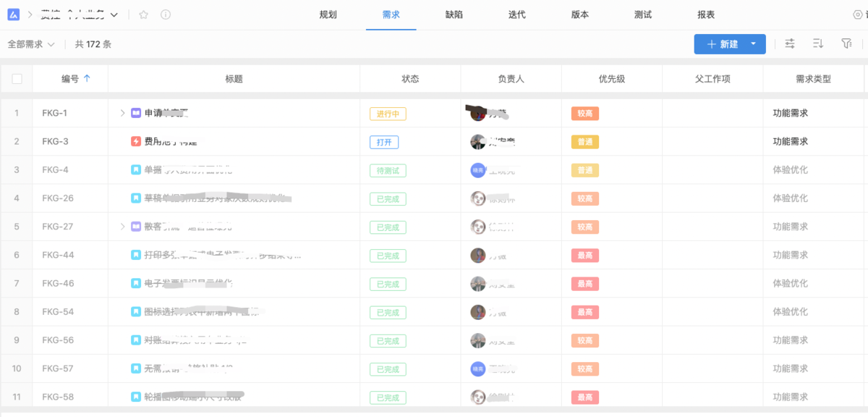Click the purple requirement icon on row FKG-1

135,113
